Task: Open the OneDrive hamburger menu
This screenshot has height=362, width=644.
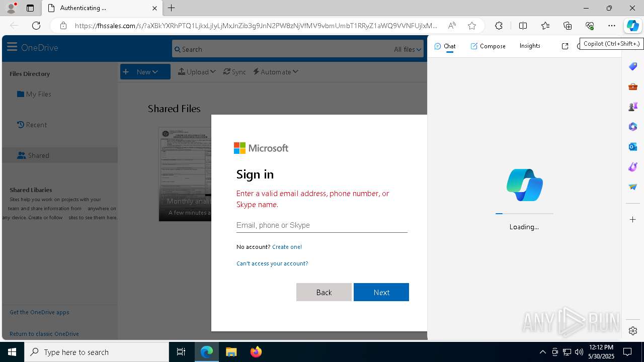Action: [12, 47]
